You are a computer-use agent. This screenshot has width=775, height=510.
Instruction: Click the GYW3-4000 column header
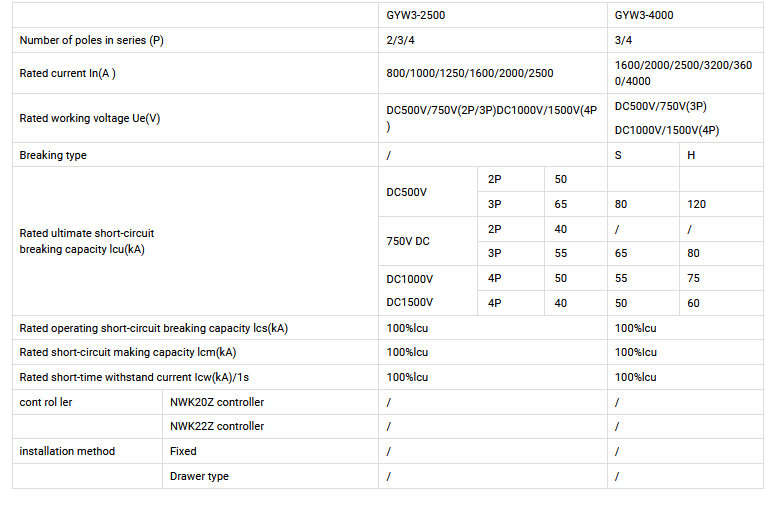[x=643, y=15]
